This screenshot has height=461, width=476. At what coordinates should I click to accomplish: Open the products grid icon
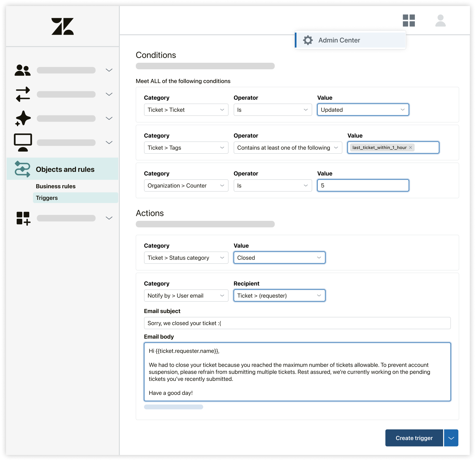409,20
